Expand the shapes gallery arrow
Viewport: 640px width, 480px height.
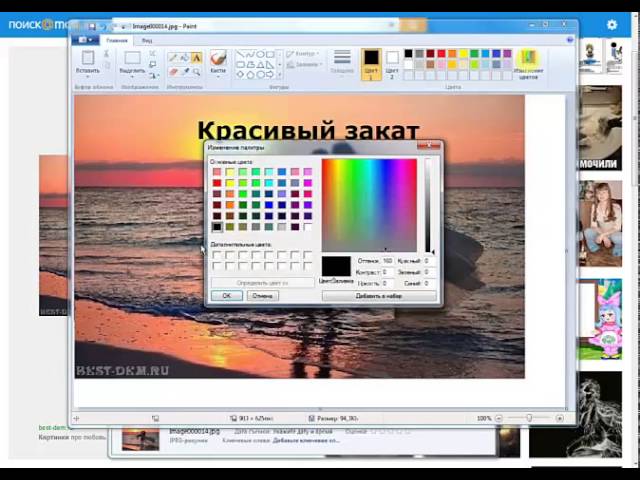click(x=280, y=75)
